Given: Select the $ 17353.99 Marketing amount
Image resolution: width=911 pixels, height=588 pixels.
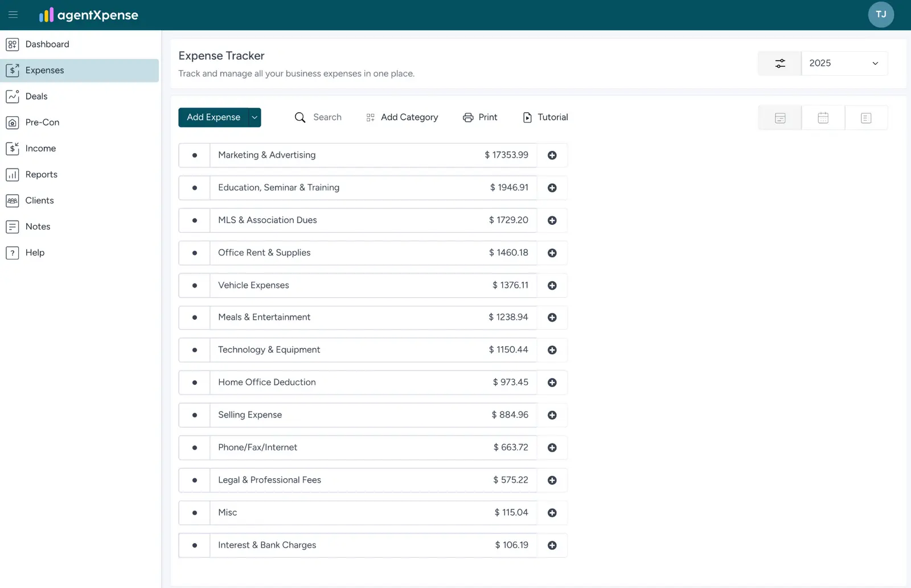Looking at the screenshot, I should point(507,155).
